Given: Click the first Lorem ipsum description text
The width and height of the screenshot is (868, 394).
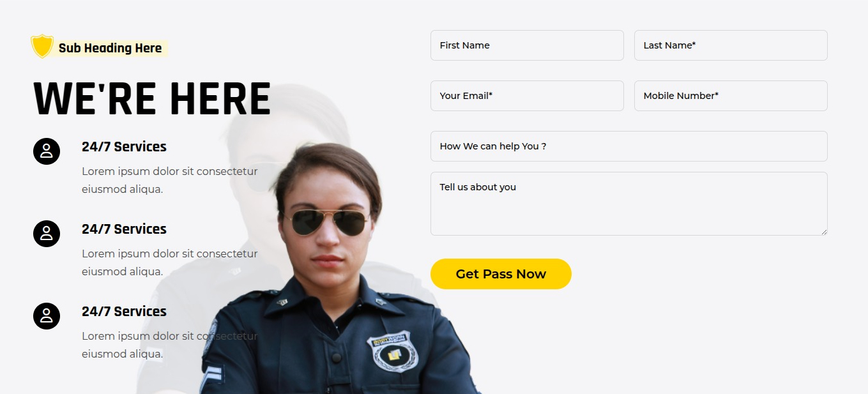Looking at the screenshot, I should [170, 180].
